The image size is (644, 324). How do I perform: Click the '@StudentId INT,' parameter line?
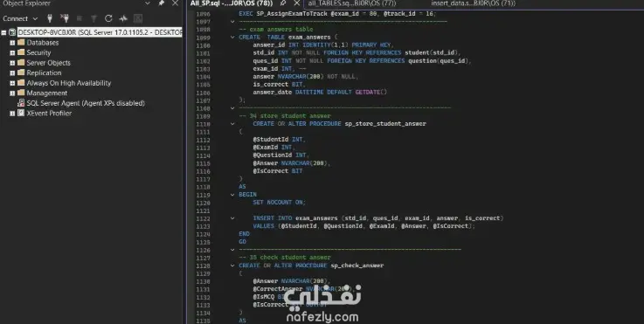click(280, 140)
